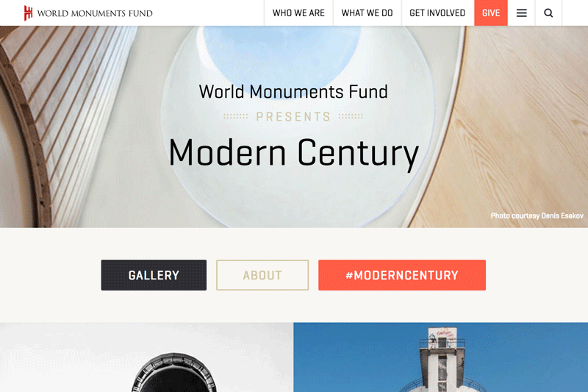The width and height of the screenshot is (588, 392).
Task: Open search with the magnifying glass icon
Action: coord(548,13)
